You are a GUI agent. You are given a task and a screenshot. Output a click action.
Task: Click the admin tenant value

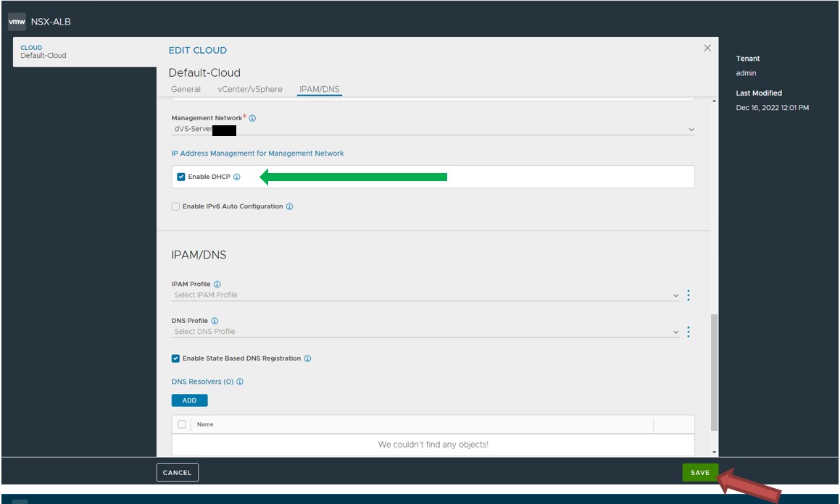(746, 73)
